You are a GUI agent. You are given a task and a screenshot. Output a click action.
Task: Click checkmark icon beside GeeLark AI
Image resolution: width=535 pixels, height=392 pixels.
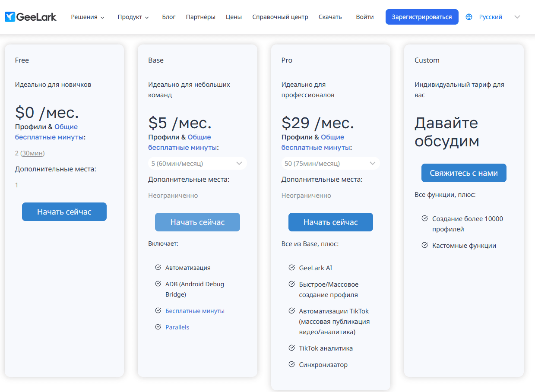[x=291, y=268]
